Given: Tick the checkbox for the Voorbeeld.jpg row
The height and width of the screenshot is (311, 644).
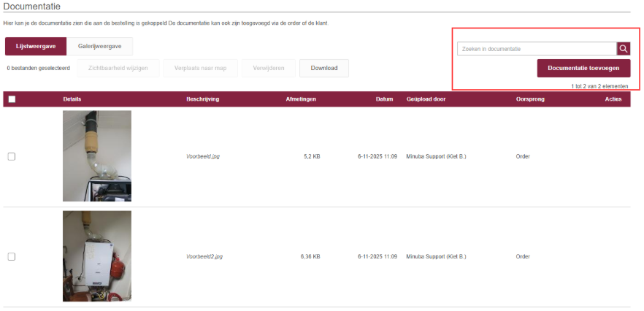Looking at the screenshot, I should coord(12,156).
